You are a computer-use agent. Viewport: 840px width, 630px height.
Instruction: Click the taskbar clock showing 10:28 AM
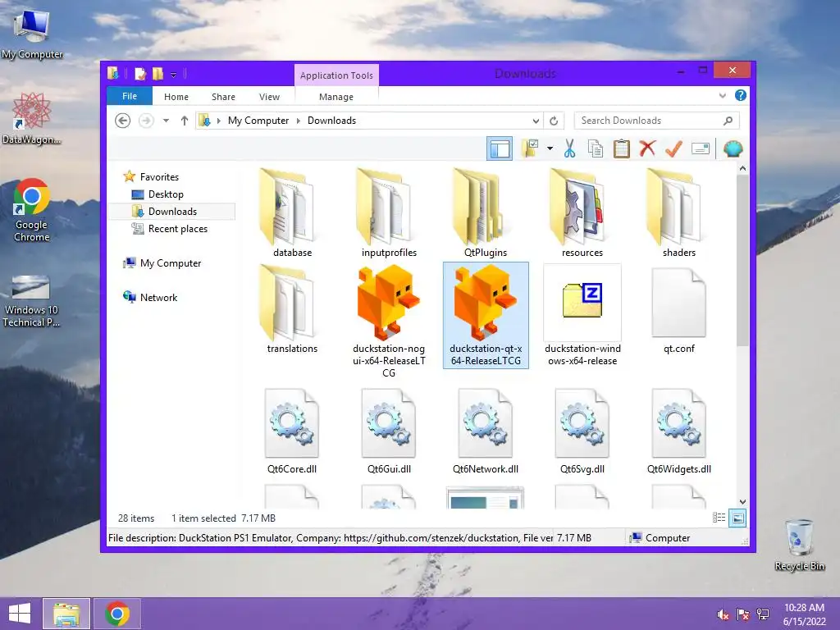804,614
